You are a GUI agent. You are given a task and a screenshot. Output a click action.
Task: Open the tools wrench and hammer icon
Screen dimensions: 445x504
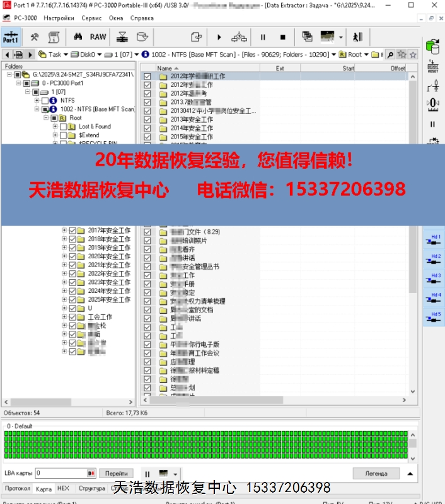pyautogui.click(x=35, y=37)
